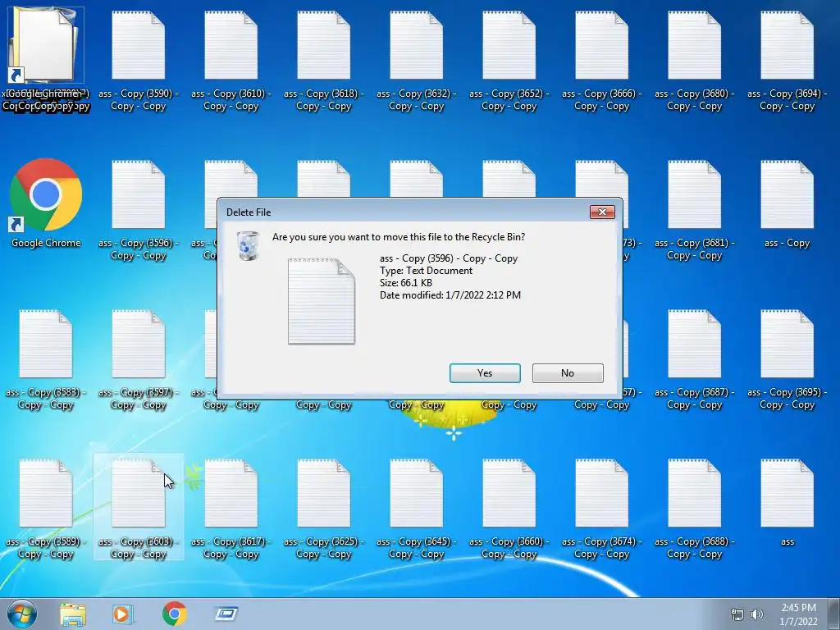This screenshot has height=630, width=840.
Task: Select file ass - Copy (3694) - Copy - Copy
Action: pyautogui.click(x=787, y=60)
